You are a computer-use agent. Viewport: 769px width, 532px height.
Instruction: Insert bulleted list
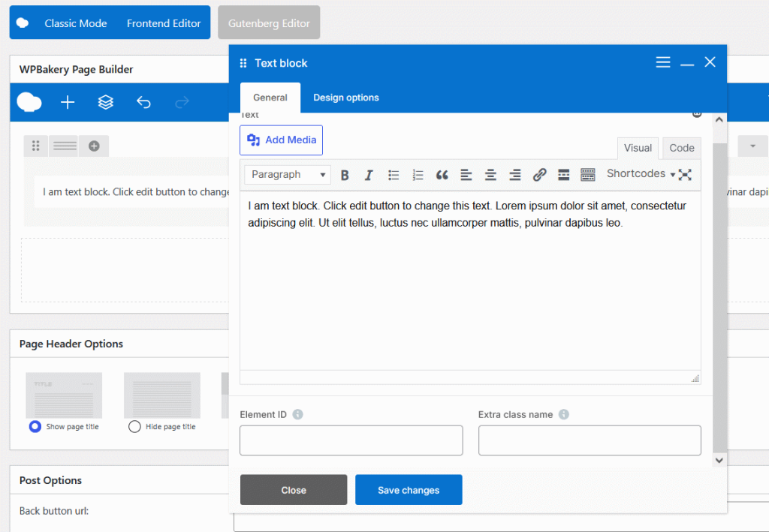click(x=394, y=175)
